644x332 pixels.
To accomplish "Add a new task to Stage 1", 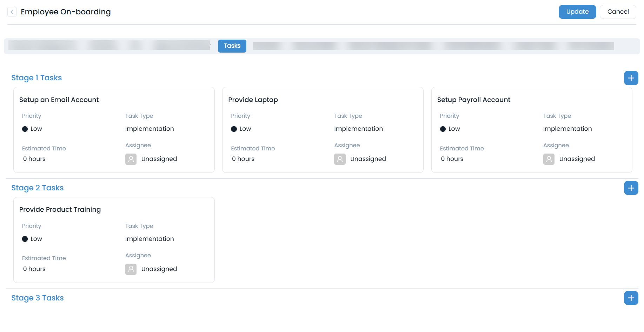I will 631,78.
